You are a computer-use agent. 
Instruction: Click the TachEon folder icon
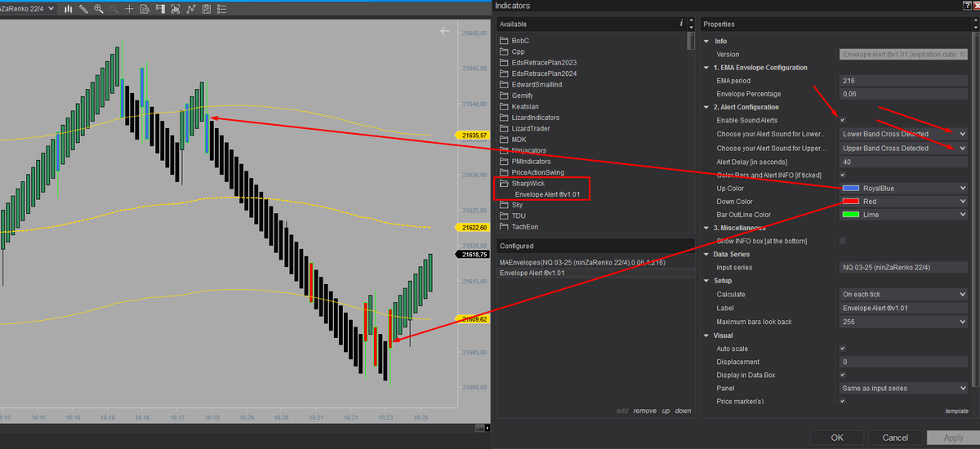pyautogui.click(x=504, y=227)
